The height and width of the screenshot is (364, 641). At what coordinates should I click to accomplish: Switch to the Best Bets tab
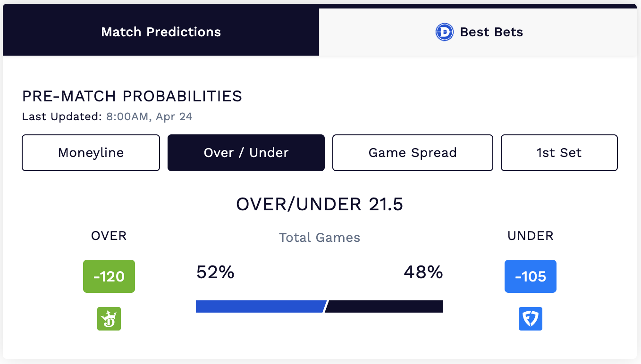point(480,32)
